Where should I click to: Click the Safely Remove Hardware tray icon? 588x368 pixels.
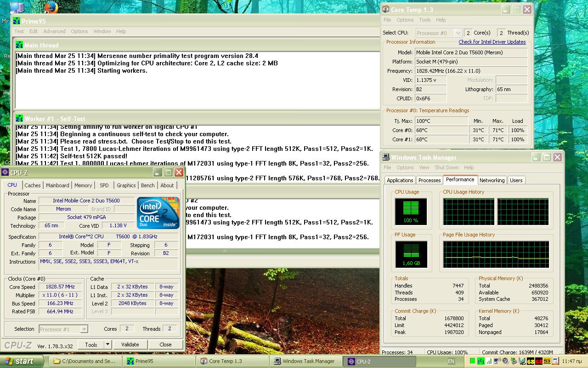click(514, 361)
